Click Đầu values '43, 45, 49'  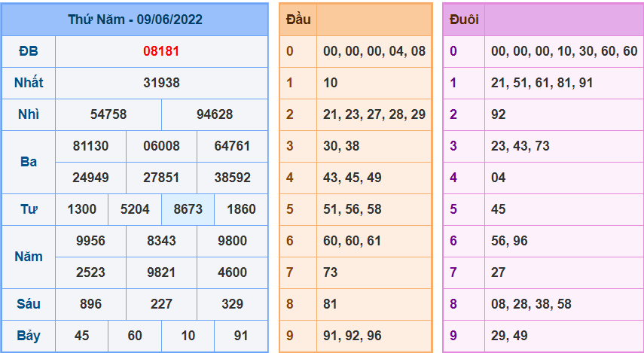(x=353, y=178)
